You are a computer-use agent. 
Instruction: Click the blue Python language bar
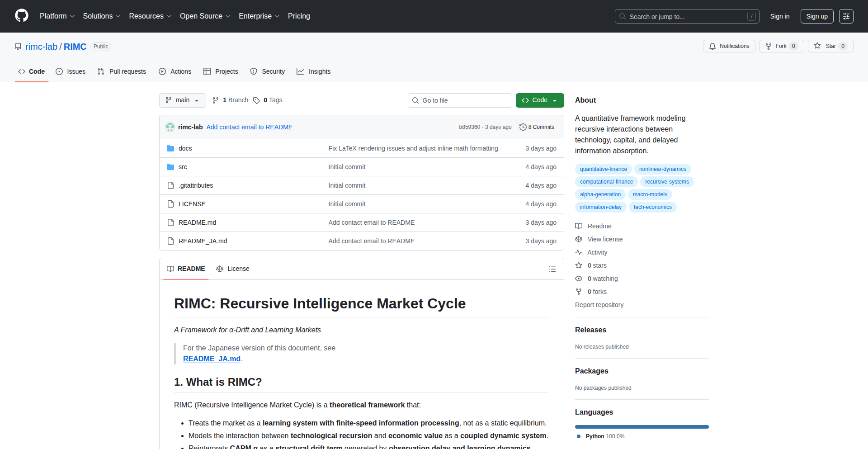(x=642, y=427)
